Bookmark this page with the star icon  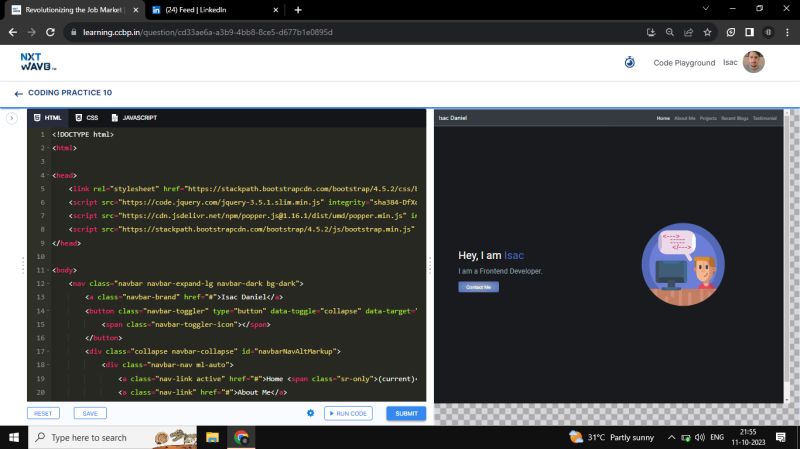click(707, 32)
